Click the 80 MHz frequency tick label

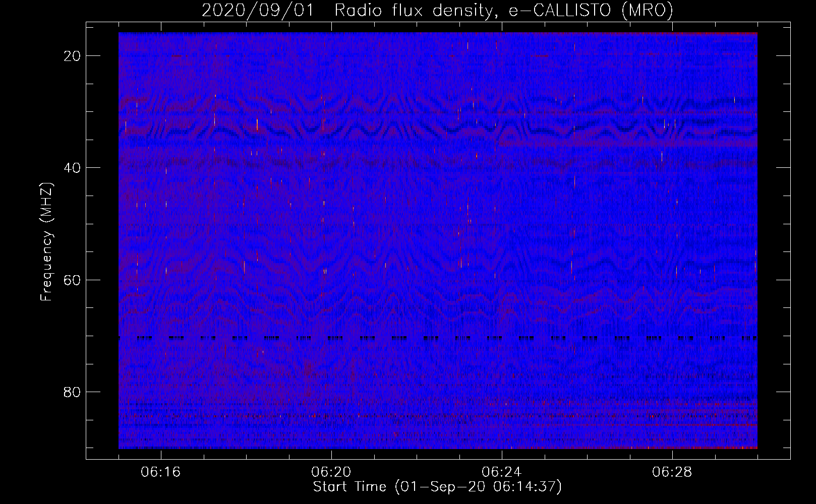(x=73, y=392)
